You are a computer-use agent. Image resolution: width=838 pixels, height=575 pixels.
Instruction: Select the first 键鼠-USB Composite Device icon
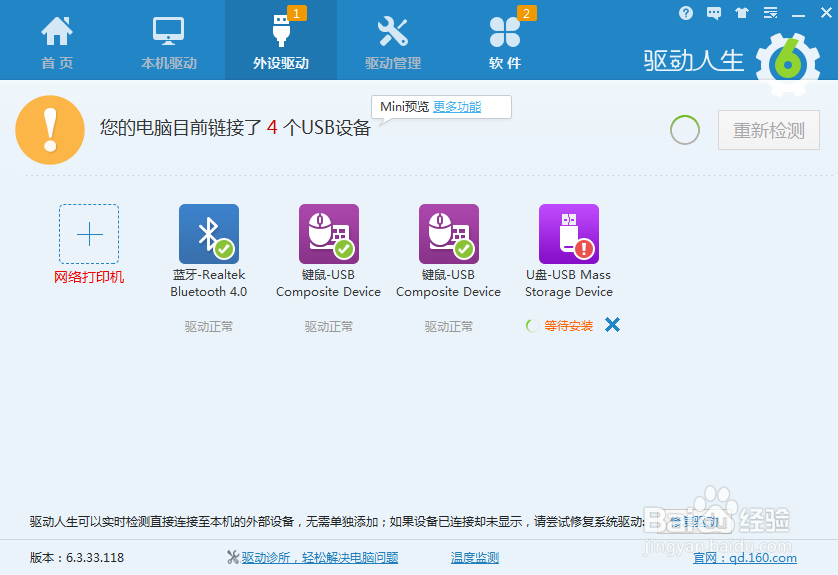point(329,234)
